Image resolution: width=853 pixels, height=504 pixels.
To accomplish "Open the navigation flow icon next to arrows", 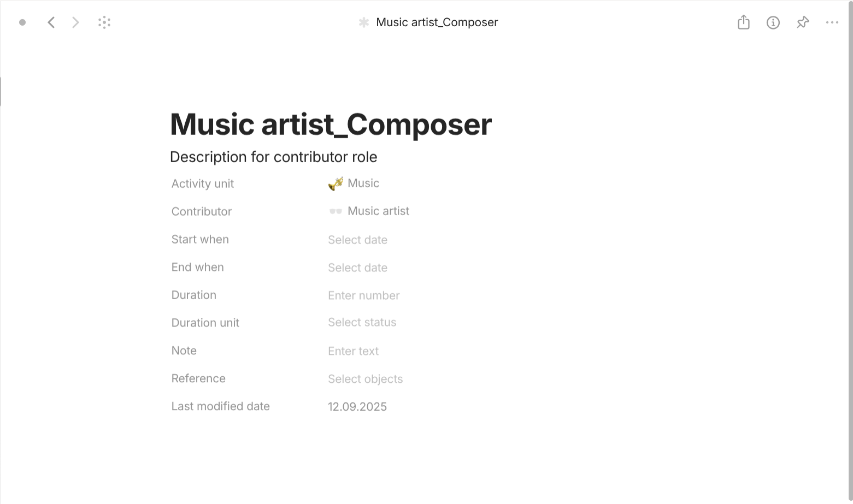I will [104, 22].
